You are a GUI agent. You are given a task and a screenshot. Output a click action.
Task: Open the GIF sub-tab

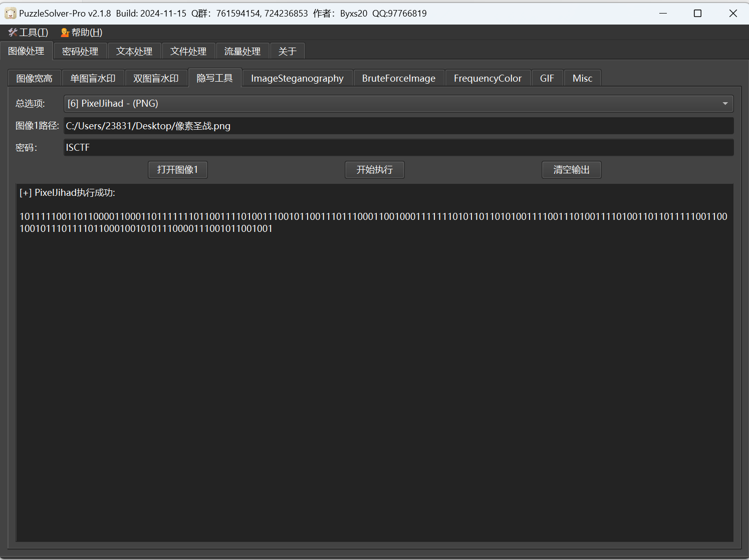tap(547, 78)
